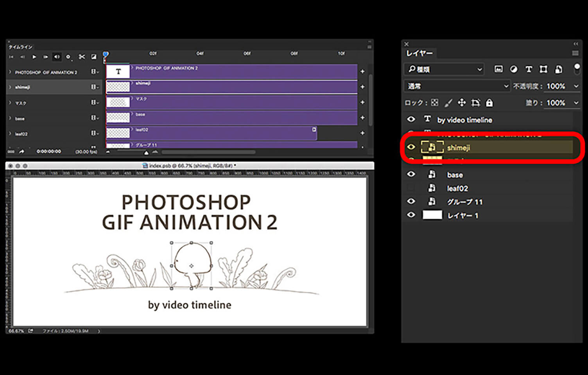Filter layers by adjustment layers icon

click(514, 69)
